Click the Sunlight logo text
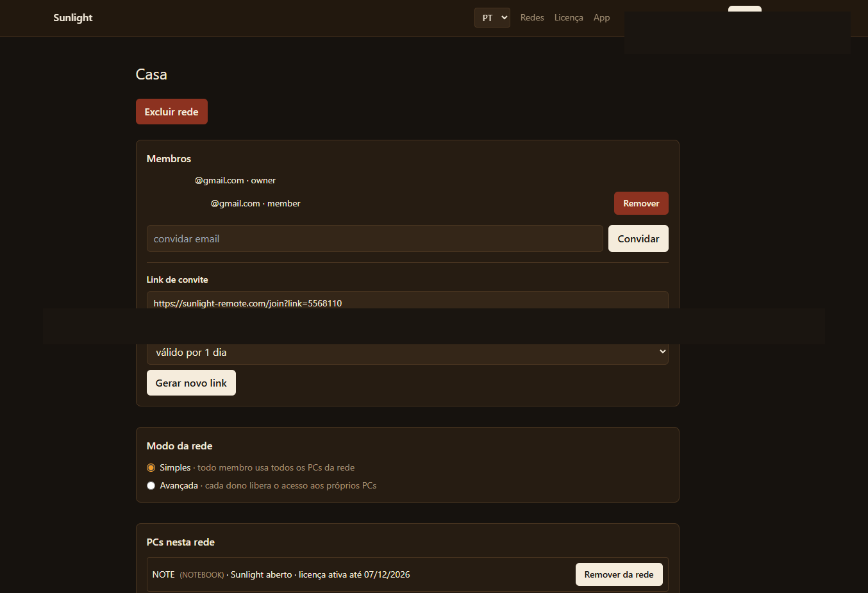 pos(73,18)
